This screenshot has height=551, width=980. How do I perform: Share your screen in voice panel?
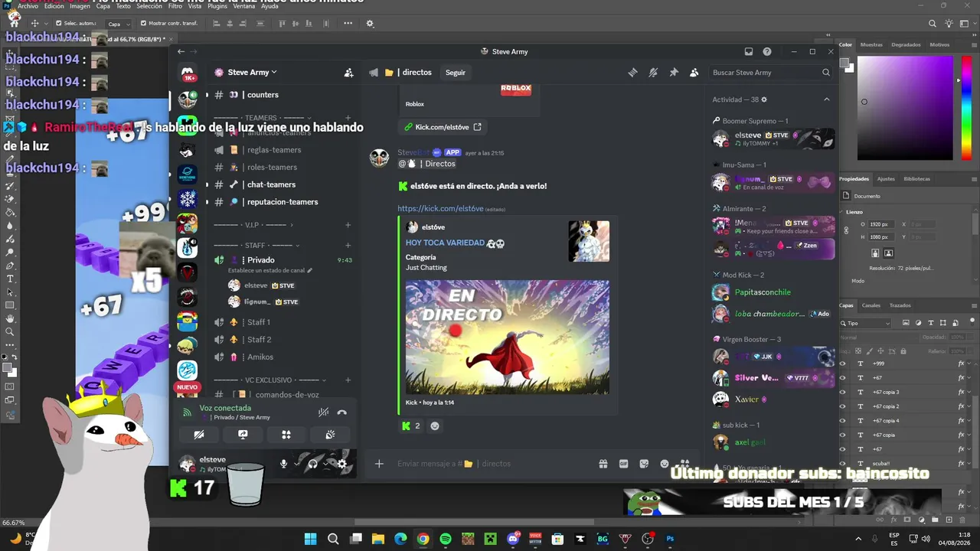pos(243,435)
